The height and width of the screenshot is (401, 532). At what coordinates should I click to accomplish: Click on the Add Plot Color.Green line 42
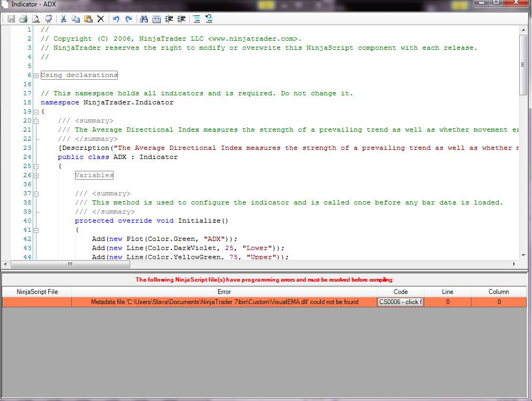[164, 239]
